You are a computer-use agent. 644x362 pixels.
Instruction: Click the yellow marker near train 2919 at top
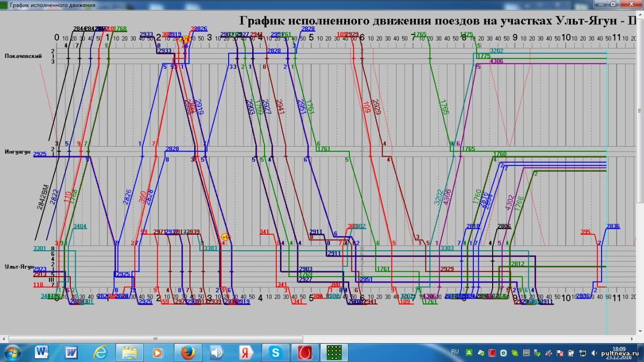pos(185,40)
